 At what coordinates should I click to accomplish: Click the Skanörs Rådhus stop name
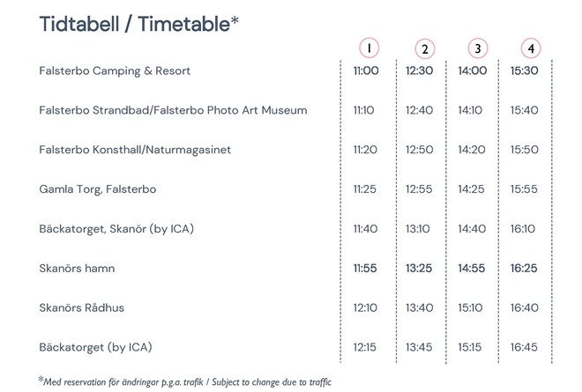coord(80,307)
